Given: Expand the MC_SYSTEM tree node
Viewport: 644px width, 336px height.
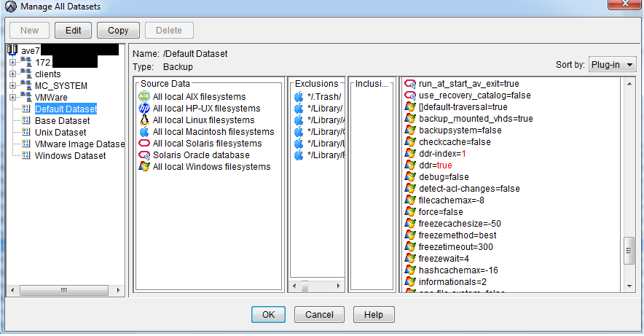Looking at the screenshot, I should click(x=12, y=86).
